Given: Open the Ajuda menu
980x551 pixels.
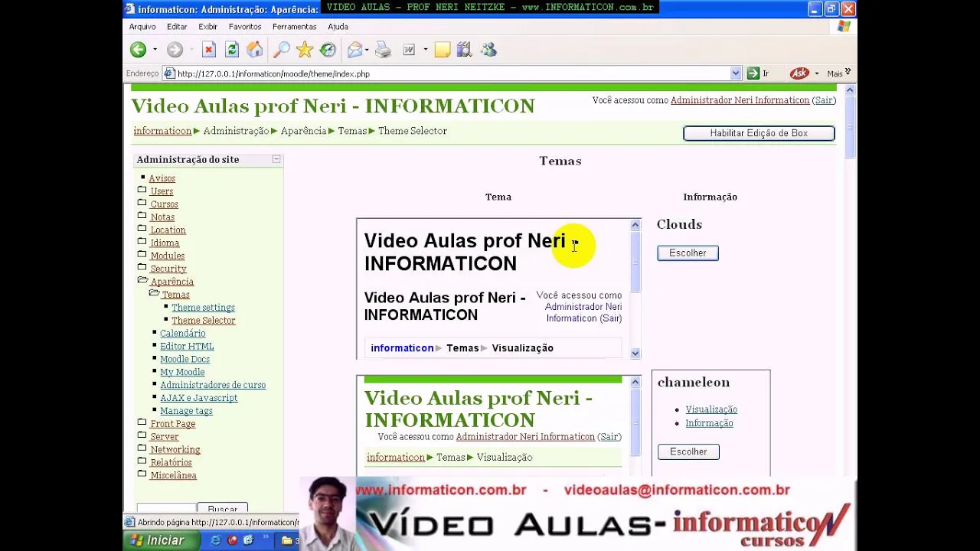Looking at the screenshot, I should point(338,26).
